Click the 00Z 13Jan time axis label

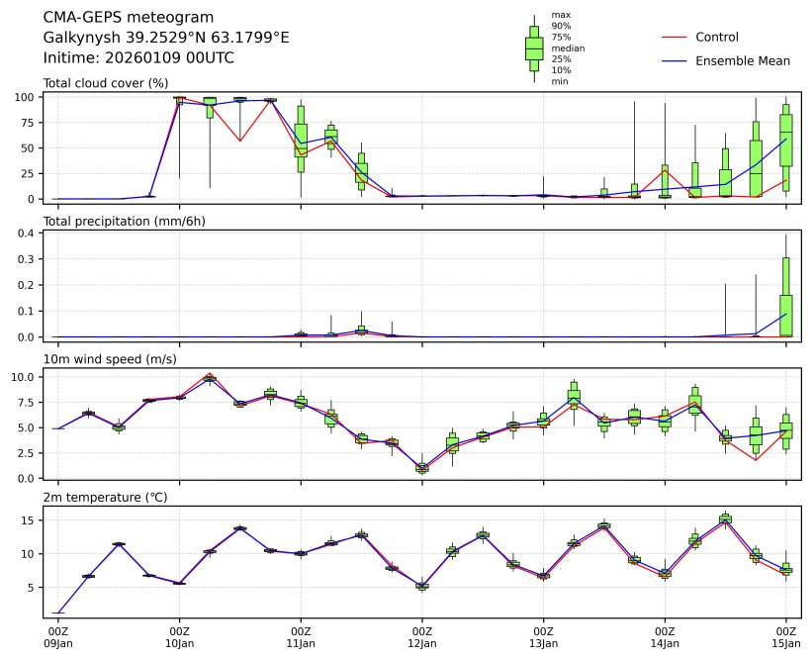543,636
